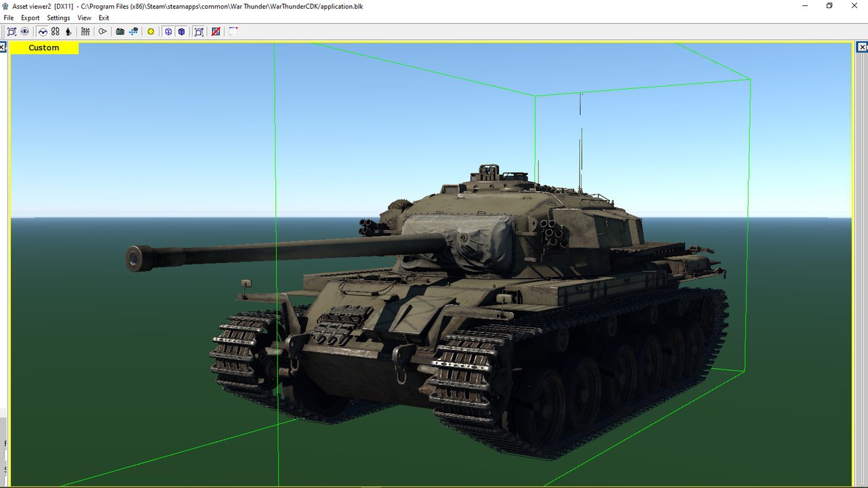The height and width of the screenshot is (488, 868).
Task: Open the File menu
Action: pyautogui.click(x=9, y=18)
